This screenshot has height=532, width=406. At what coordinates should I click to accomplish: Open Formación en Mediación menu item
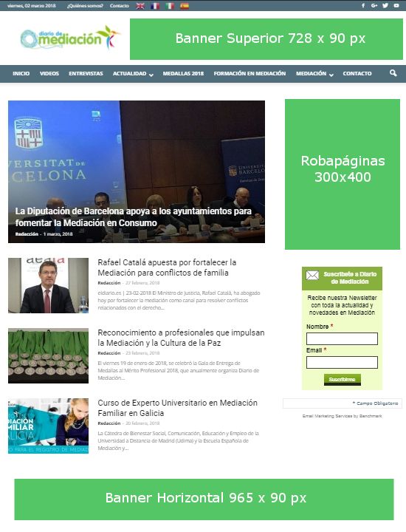pyautogui.click(x=250, y=73)
